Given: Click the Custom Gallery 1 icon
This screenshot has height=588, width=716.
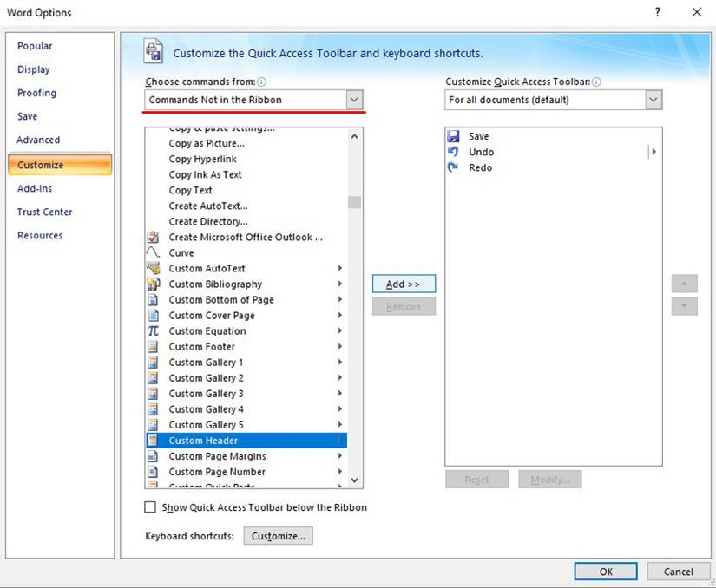Looking at the screenshot, I should [153, 363].
